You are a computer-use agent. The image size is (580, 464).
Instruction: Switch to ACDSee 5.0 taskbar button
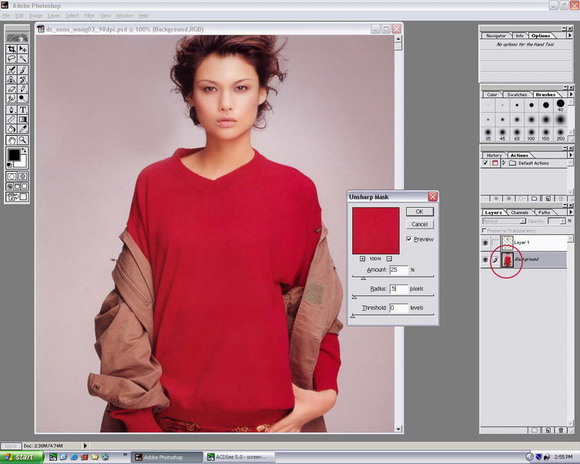click(240, 457)
